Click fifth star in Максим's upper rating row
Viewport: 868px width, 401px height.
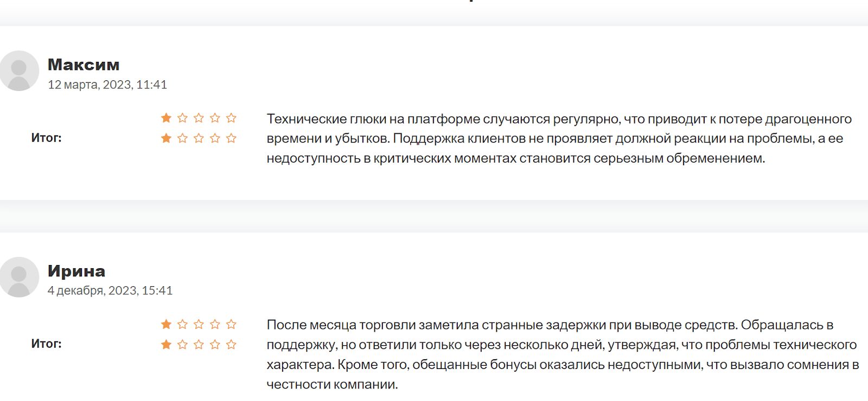click(232, 118)
